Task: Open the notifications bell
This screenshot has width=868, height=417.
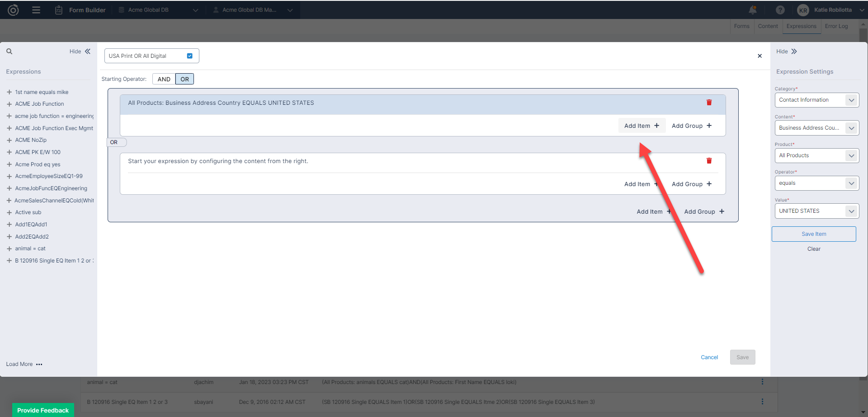Action: tap(753, 10)
